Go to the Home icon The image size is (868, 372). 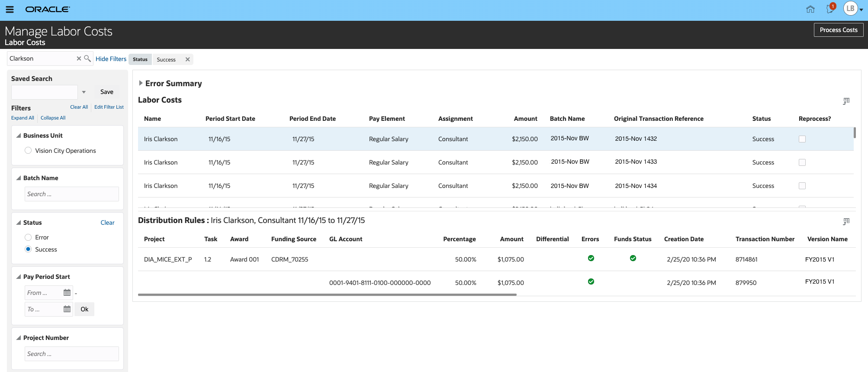[810, 9]
